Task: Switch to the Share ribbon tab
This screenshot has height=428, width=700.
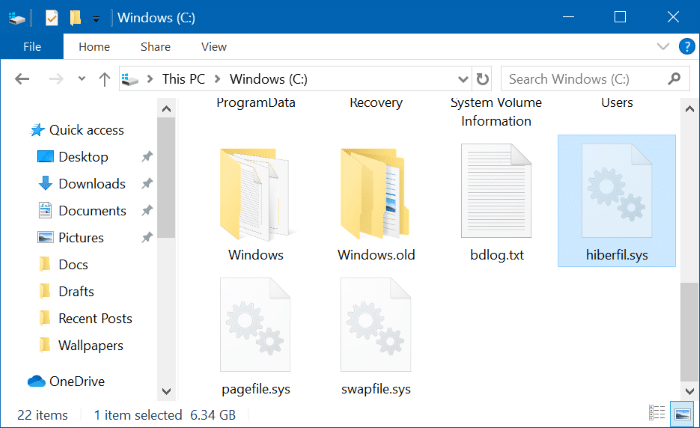Action: point(155,46)
